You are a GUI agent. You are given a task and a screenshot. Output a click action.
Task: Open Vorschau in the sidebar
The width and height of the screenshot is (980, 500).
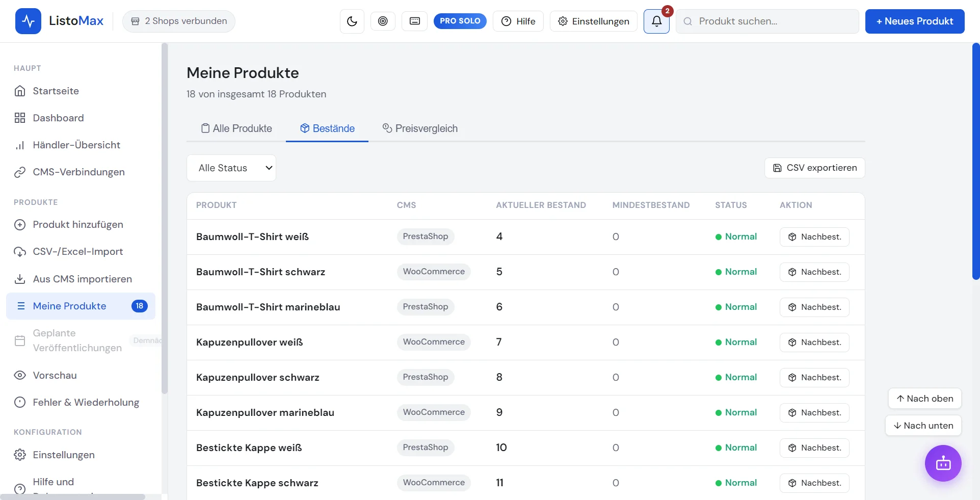(x=81, y=376)
